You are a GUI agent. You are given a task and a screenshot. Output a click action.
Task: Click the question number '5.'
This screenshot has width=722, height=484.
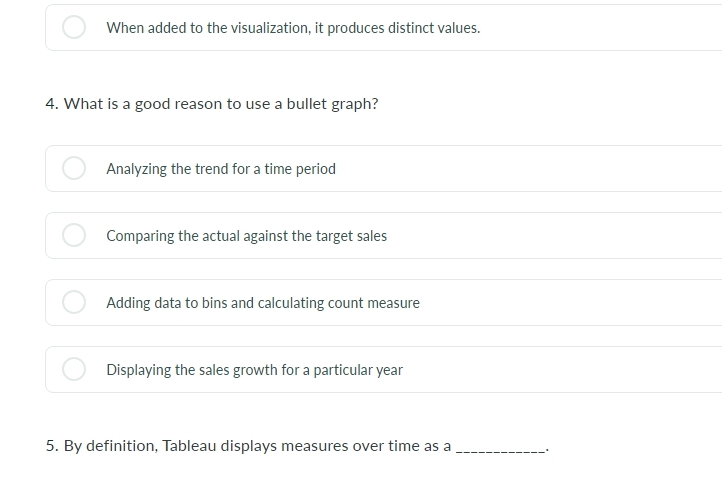pyautogui.click(x=52, y=446)
